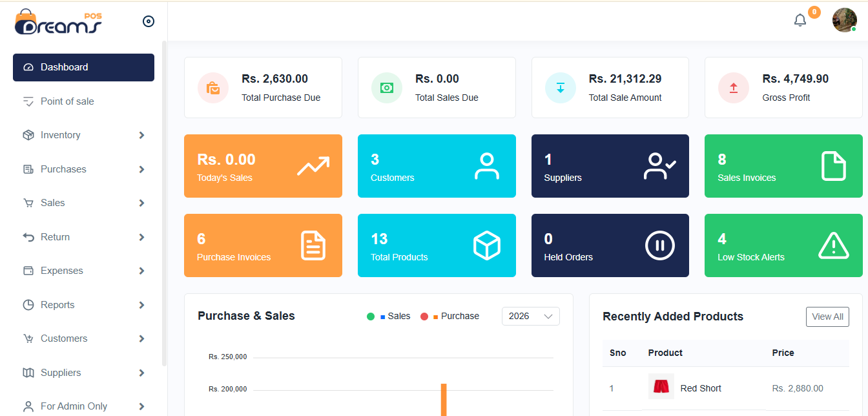This screenshot has width=868, height=416.
Task: Open the 2026 year dropdown
Action: pyautogui.click(x=531, y=316)
